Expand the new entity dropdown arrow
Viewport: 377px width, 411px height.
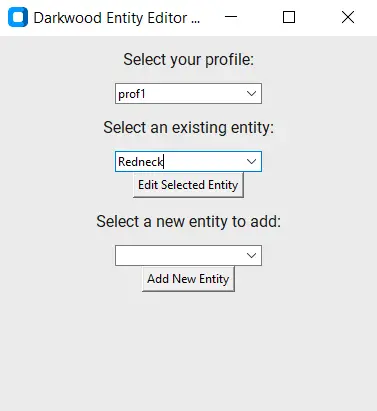pos(251,256)
